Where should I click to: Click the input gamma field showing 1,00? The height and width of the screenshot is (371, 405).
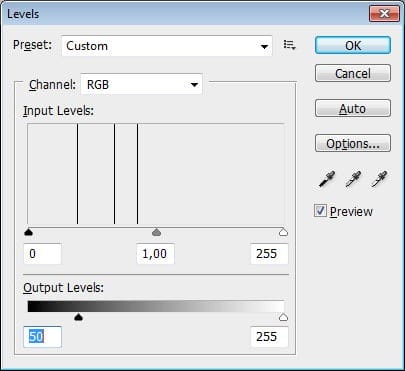point(155,254)
